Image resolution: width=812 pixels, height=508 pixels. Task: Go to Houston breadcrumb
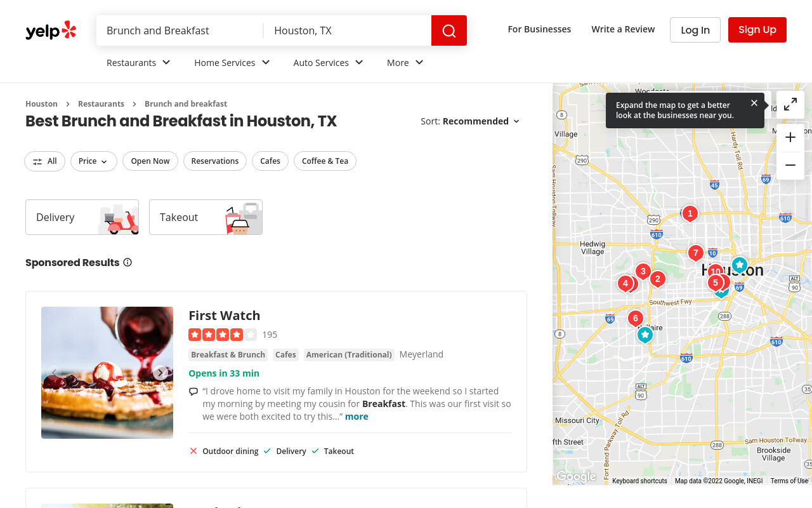click(x=41, y=104)
